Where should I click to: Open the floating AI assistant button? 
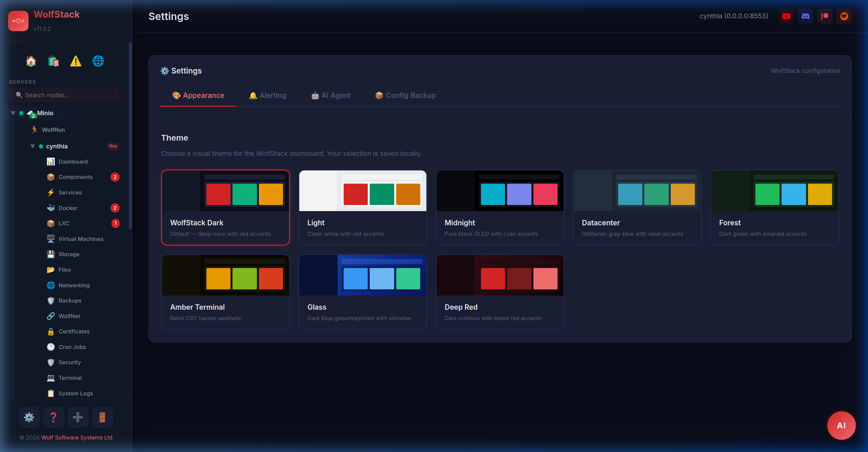click(x=841, y=426)
